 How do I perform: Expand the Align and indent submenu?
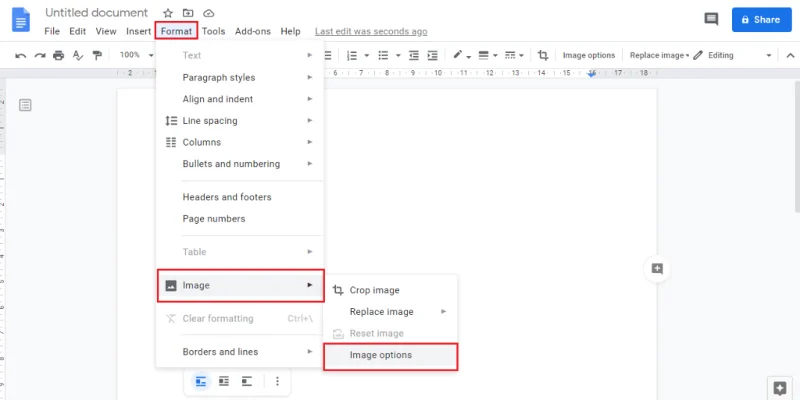(x=240, y=99)
